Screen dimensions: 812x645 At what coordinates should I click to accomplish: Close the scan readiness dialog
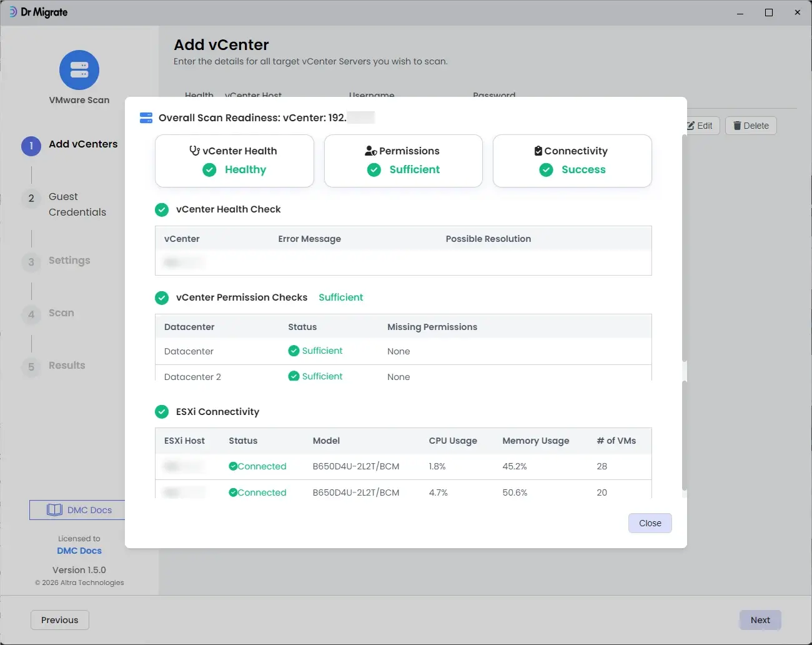tap(650, 523)
